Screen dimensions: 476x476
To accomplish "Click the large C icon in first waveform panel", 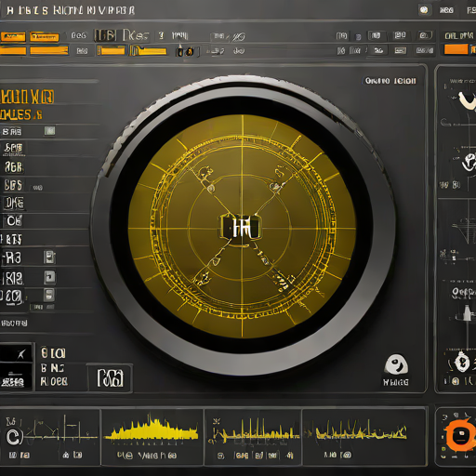I will (14, 437).
